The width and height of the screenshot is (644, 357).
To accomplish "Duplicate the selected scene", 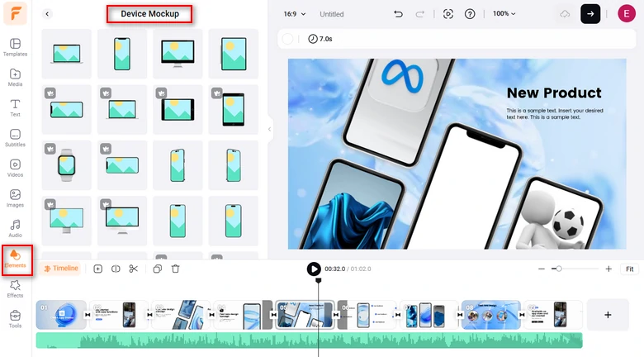I will pos(158,269).
